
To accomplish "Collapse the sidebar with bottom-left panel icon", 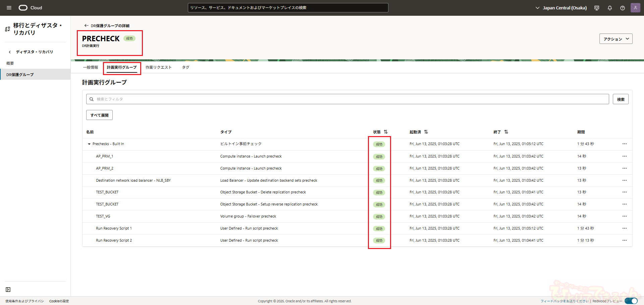I will pyautogui.click(x=8, y=290).
